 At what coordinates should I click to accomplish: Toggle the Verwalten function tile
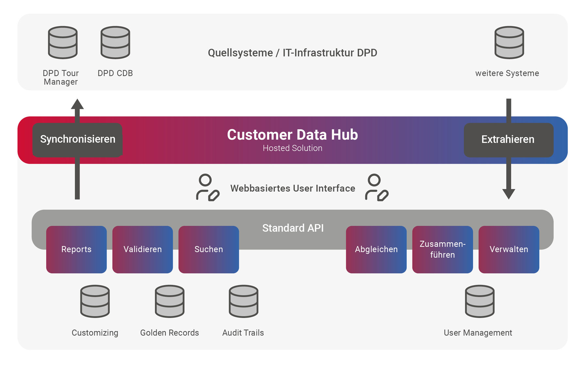pyautogui.click(x=509, y=249)
